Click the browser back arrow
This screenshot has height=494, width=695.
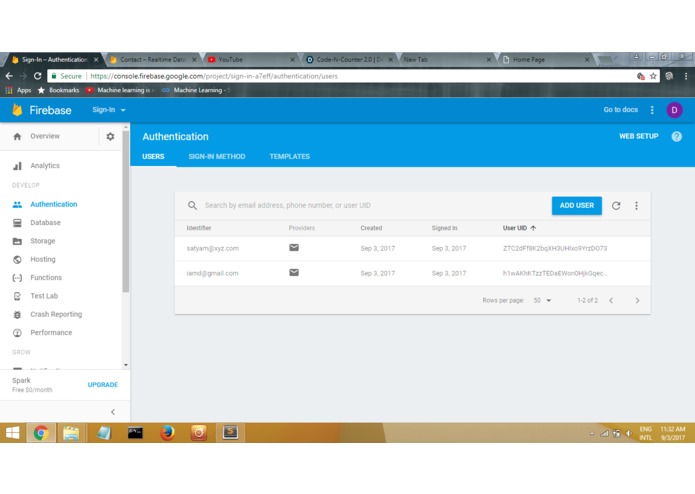[9, 76]
